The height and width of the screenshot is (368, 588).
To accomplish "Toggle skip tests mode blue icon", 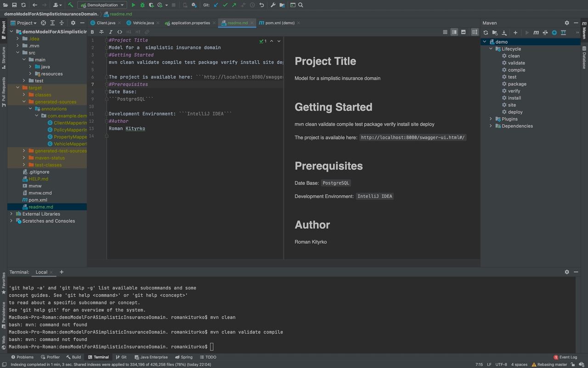I will 554,33.
